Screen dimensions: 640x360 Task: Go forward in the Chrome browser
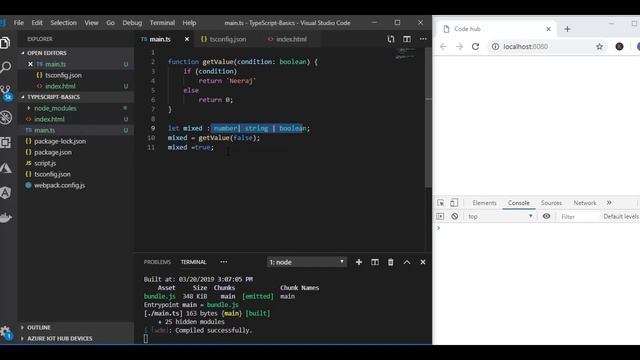point(460,47)
